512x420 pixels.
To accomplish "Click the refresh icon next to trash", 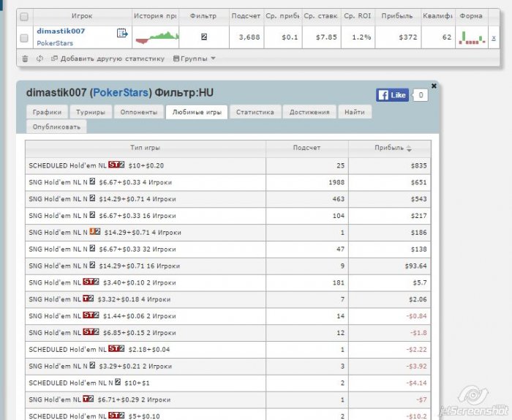I will tap(39, 59).
